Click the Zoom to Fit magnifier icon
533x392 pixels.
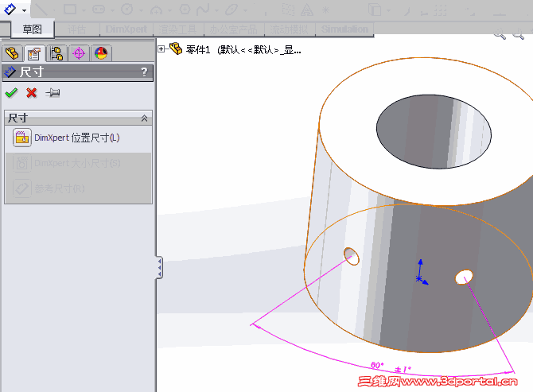click(500, 34)
